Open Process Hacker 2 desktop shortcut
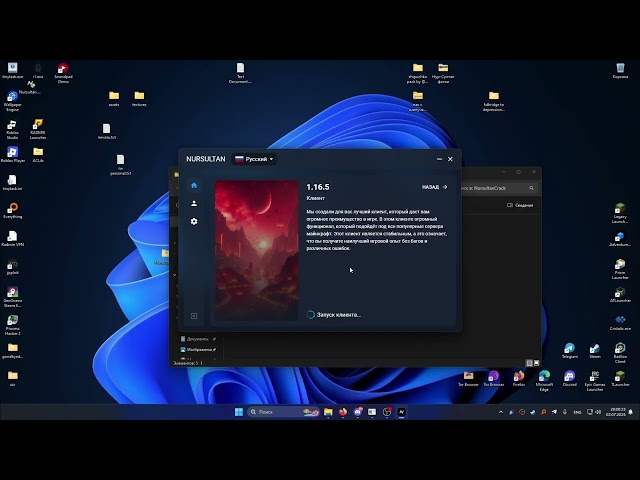The width and height of the screenshot is (640, 480). 12,325
